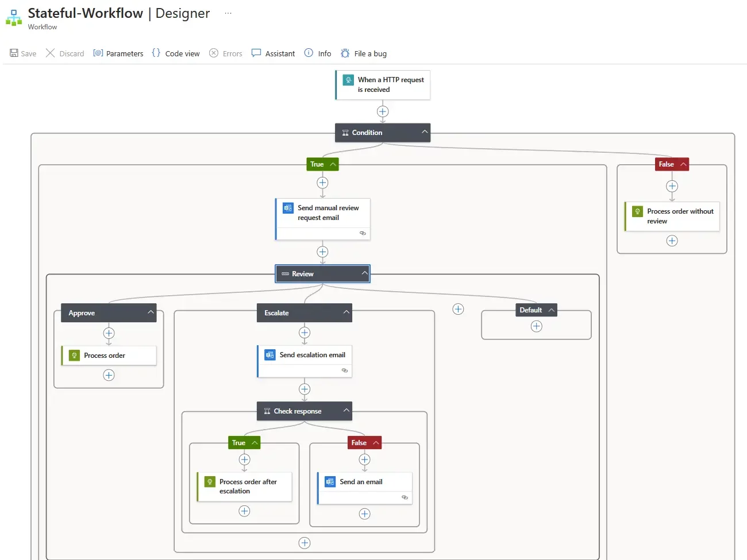Add a new case to Review switch
The image size is (747, 560).
click(458, 309)
